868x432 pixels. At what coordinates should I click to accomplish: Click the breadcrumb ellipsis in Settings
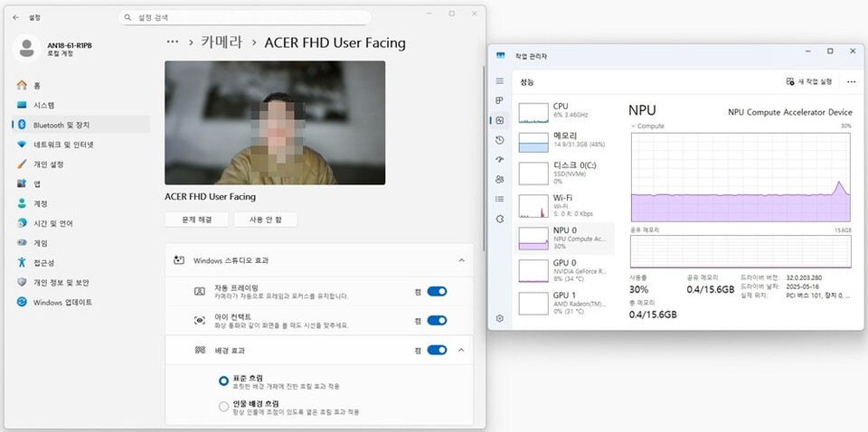(x=173, y=42)
